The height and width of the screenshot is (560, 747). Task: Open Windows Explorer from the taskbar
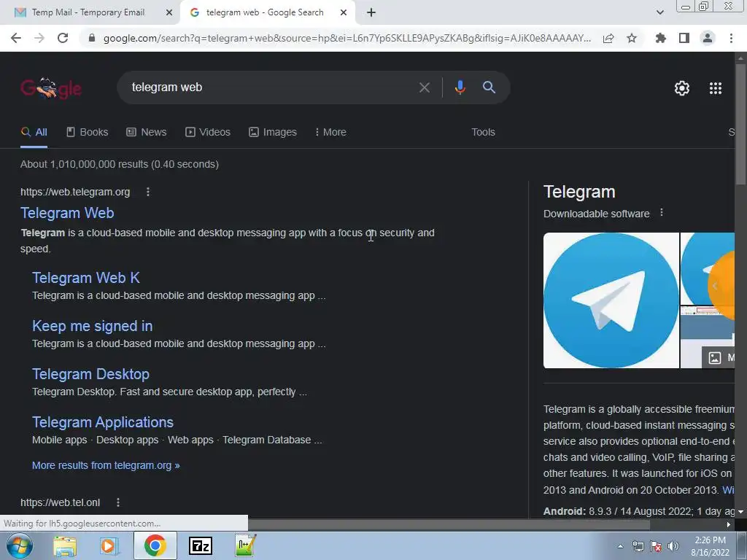(65, 546)
